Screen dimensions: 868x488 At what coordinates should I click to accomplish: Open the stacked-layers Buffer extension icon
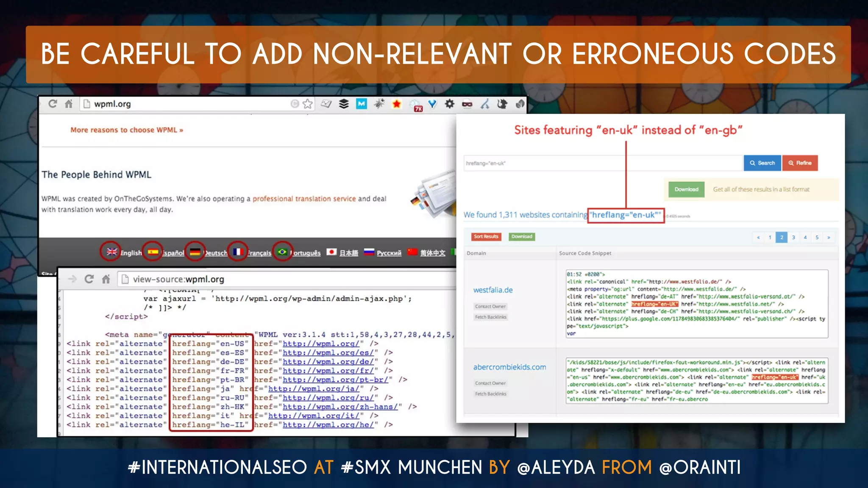(x=344, y=104)
